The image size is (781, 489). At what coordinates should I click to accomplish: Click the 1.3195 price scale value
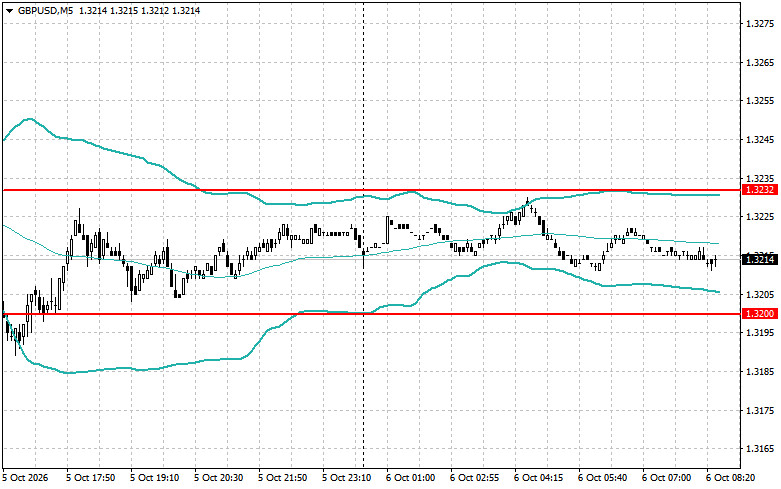point(761,333)
